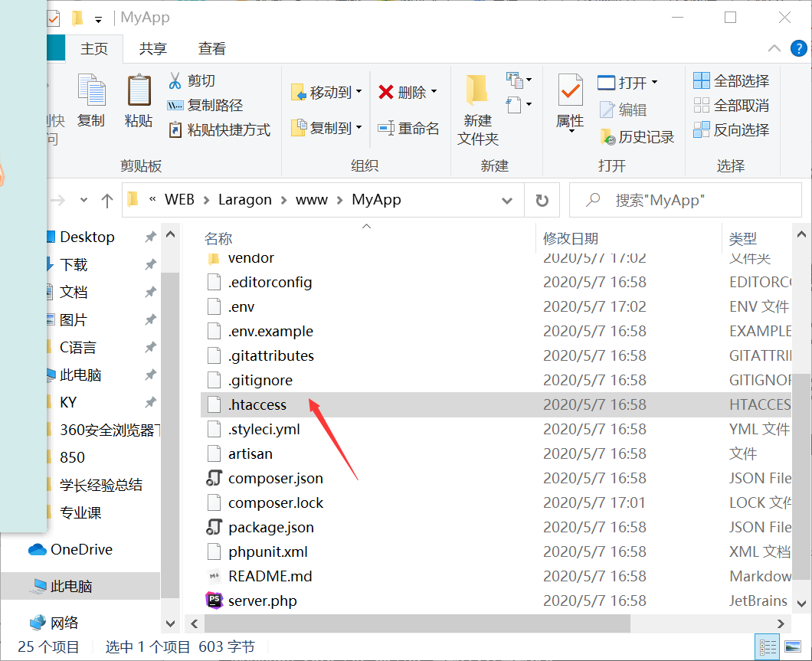This screenshot has height=661, width=812.
Task: Click the title bar properties checkmark icon
Action: 54,18
